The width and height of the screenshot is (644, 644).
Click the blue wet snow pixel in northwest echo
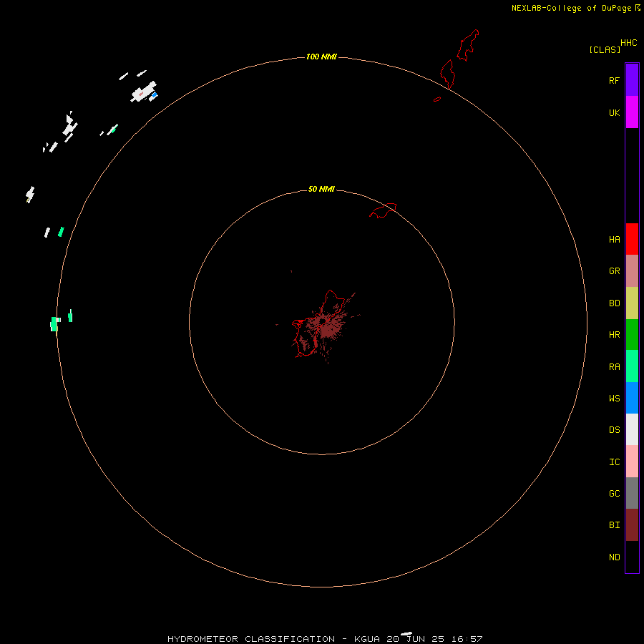click(x=155, y=95)
